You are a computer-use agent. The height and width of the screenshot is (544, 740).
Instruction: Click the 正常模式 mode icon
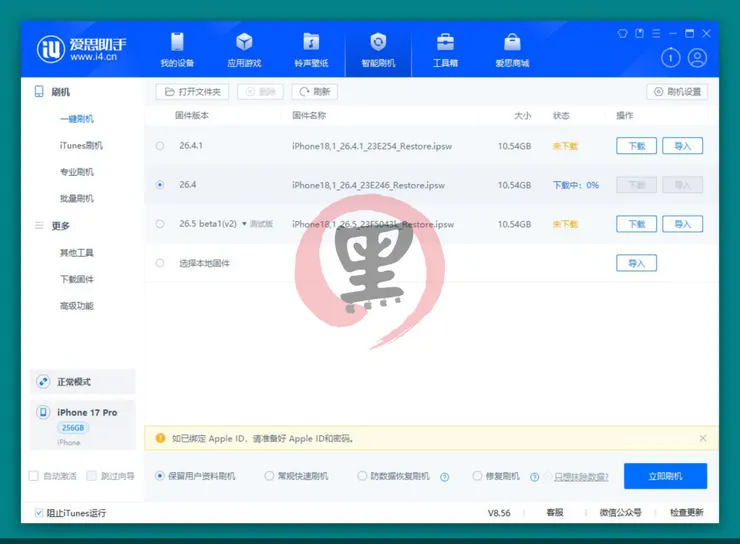(x=43, y=382)
